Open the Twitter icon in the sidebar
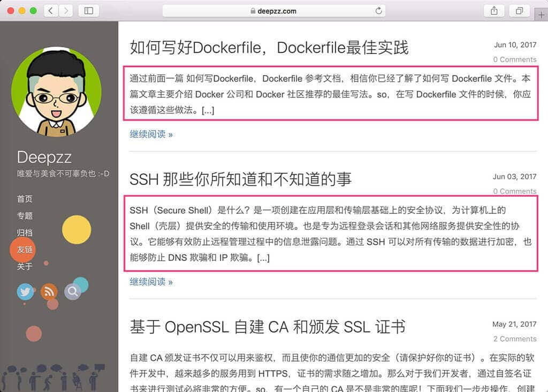The image size is (548, 392). tap(25, 291)
